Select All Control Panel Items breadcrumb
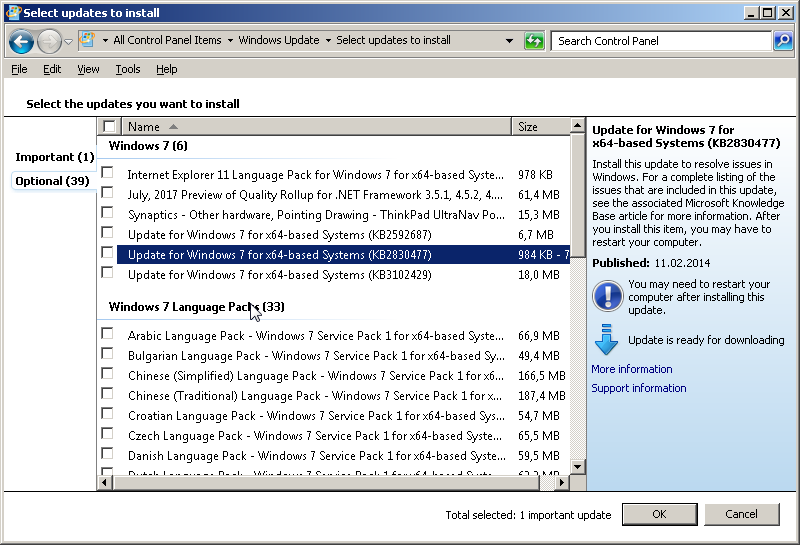Screen dimensions: 800x545 [x=167, y=40]
